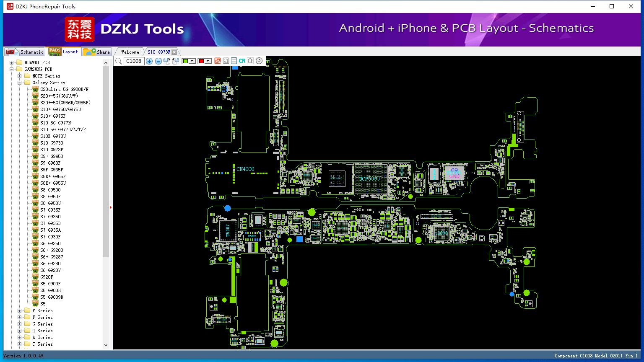Expand the F Series tree node
The height and width of the screenshot is (362, 644).
(x=20, y=317)
